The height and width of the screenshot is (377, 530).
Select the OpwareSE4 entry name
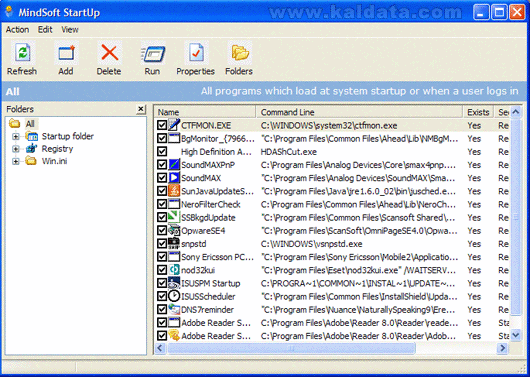coord(203,231)
